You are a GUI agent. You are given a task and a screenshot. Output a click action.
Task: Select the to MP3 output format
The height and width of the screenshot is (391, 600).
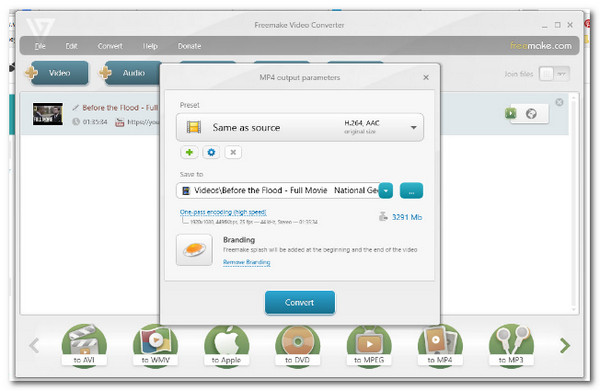point(511,346)
